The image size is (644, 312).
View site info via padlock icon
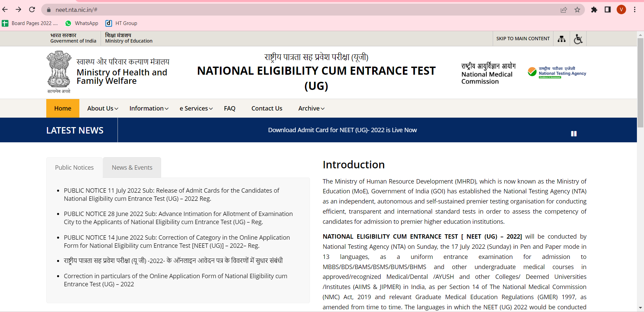tap(49, 10)
